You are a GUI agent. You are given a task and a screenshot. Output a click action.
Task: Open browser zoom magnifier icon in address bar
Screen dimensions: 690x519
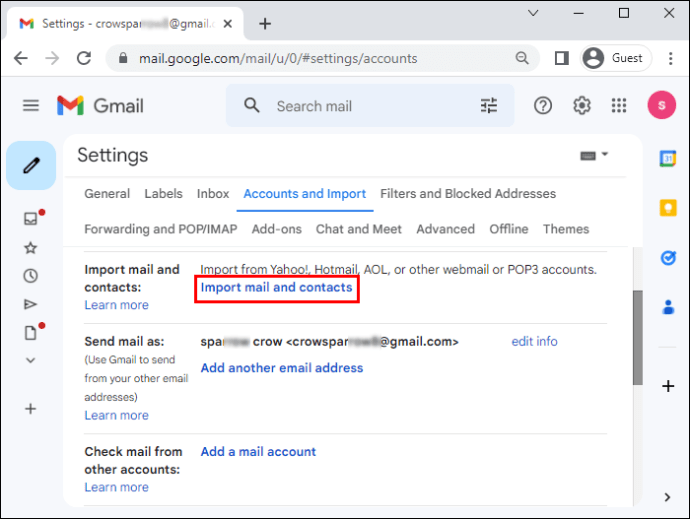[522, 58]
